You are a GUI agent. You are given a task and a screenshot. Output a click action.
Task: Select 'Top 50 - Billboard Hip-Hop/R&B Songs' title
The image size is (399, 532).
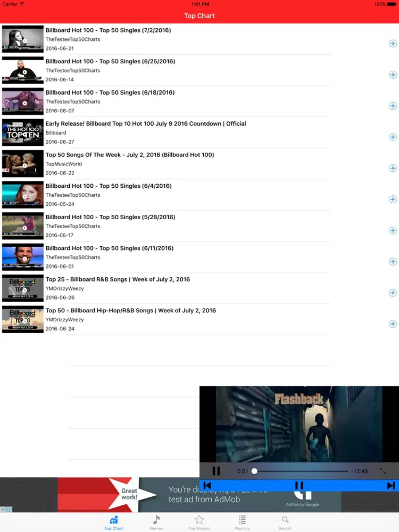point(131,311)
